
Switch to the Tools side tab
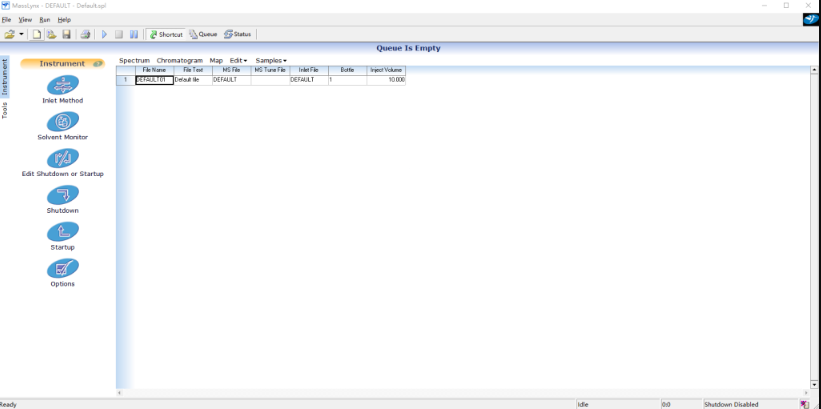5,110
